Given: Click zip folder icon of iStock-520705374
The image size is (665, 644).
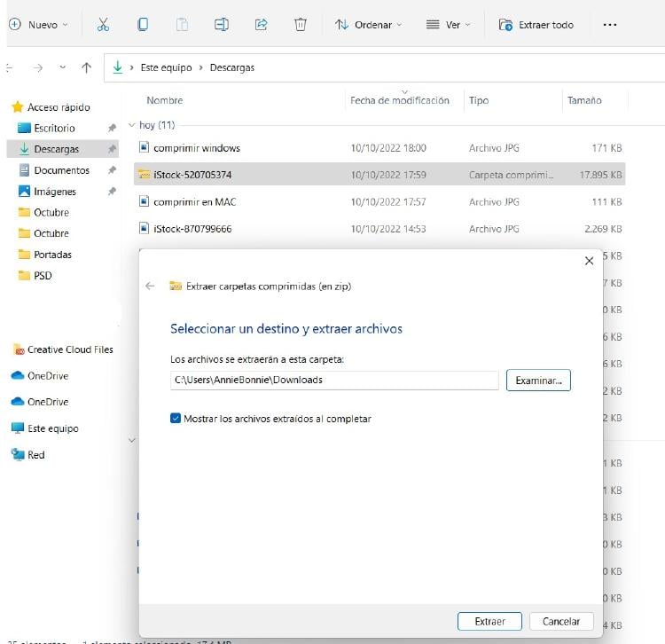Looking at the screenshot, I should [145, 174].
